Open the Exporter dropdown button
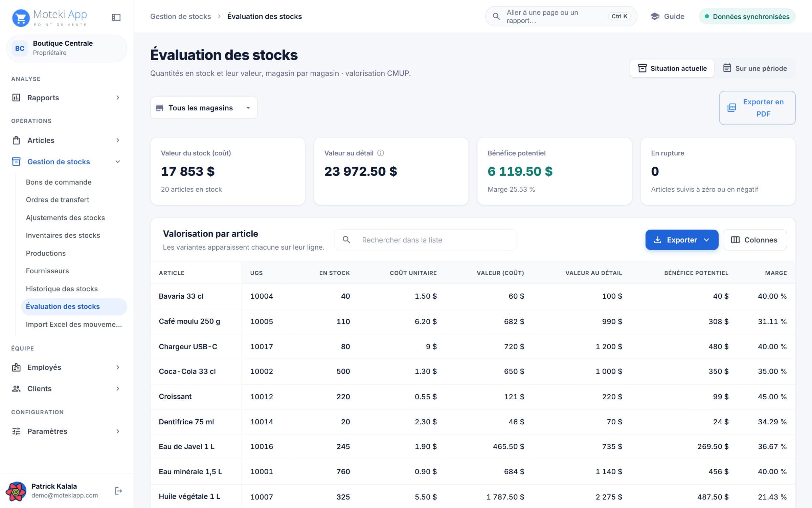This screenshot has height=508, width=812. [x=682, y=240]
